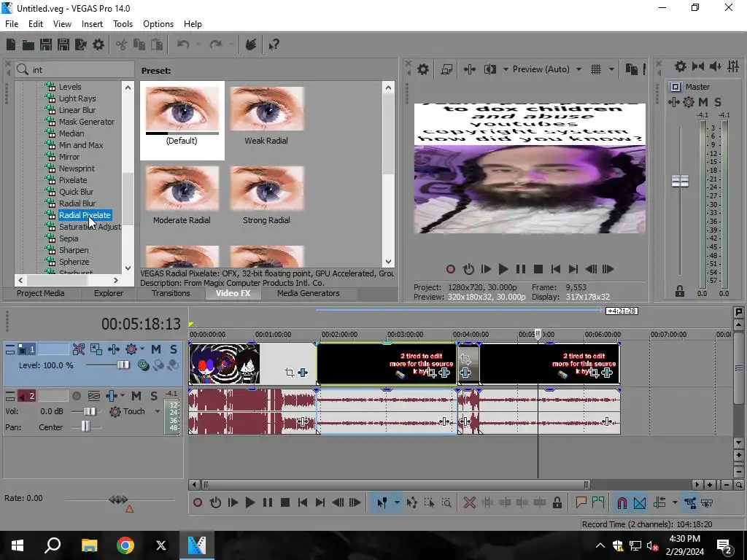Solo the Master bus with S
The width and height of the screenshot is (747, 560).
(718, 102)
